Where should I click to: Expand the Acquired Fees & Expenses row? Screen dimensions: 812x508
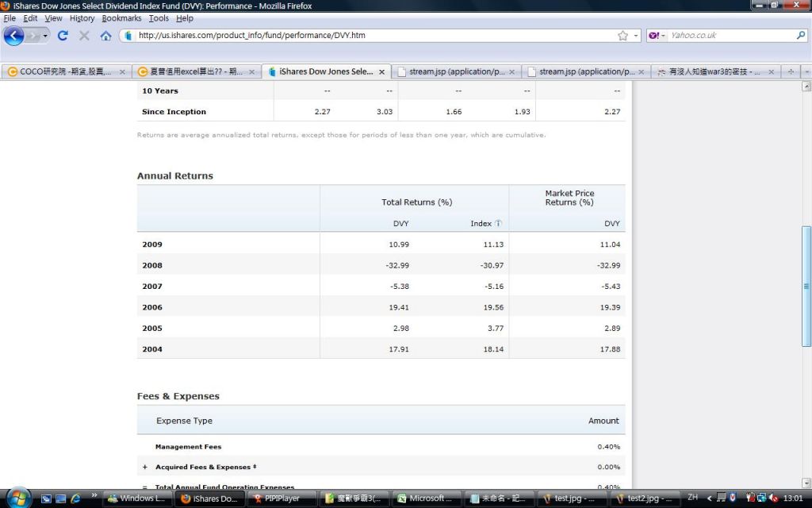click(145, 467)
